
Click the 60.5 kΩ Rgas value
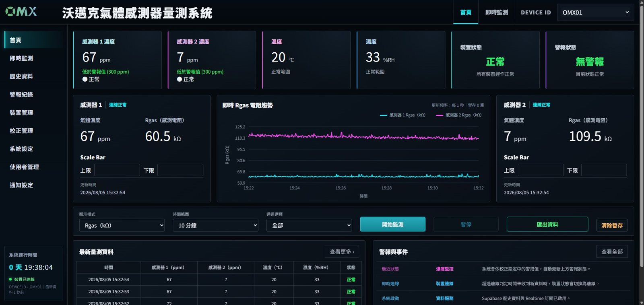coord(163,136)
